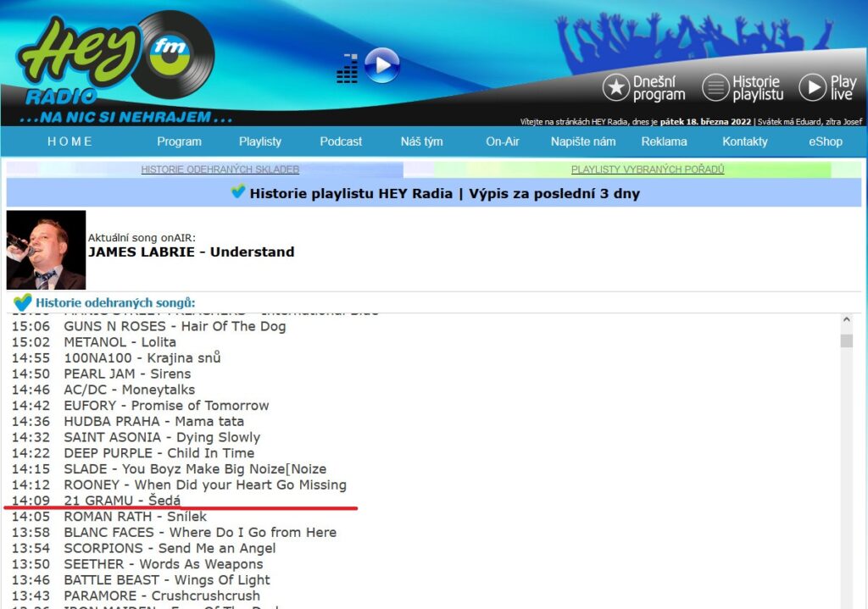Select ROONEY - When Did your Heart Go Missing
This screenshot has width=868, height=609.
click(x=205, y=485)
